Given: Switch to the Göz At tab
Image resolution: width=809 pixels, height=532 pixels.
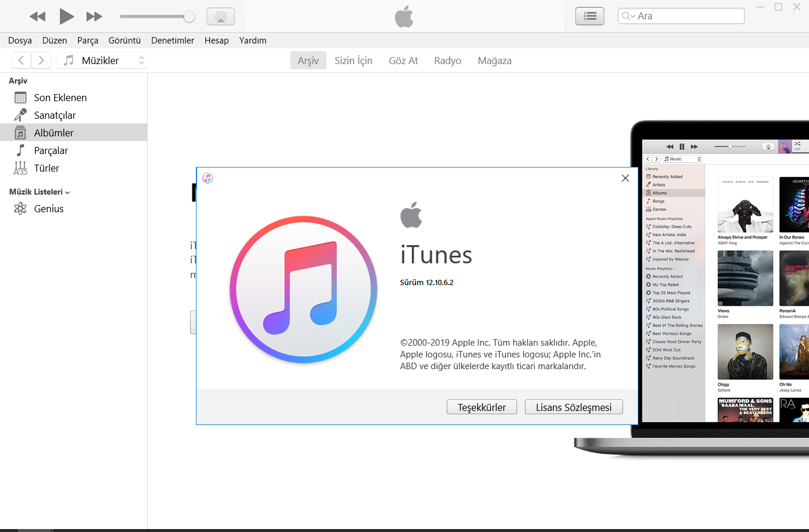Looking at the screenshot, I should pyautogui.click(x=404, y=61).
